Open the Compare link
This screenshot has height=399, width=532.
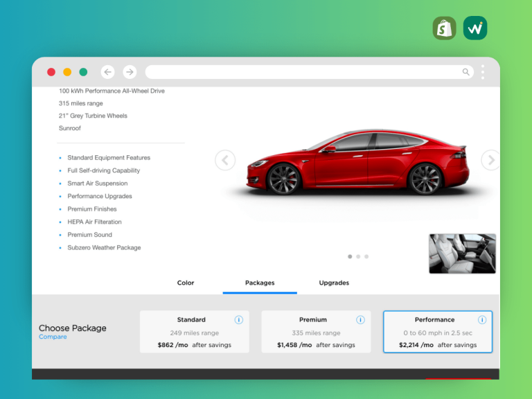coord(53,337)
